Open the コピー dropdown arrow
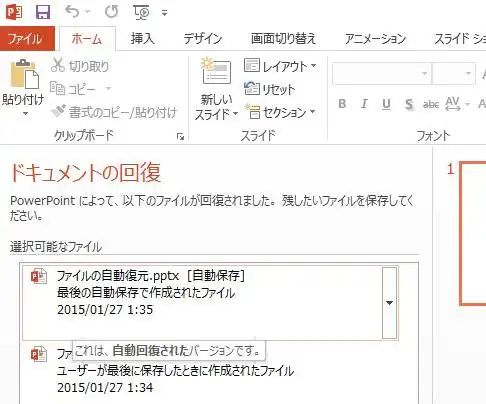This screenshot has width=486, height=404. (108, 89)
